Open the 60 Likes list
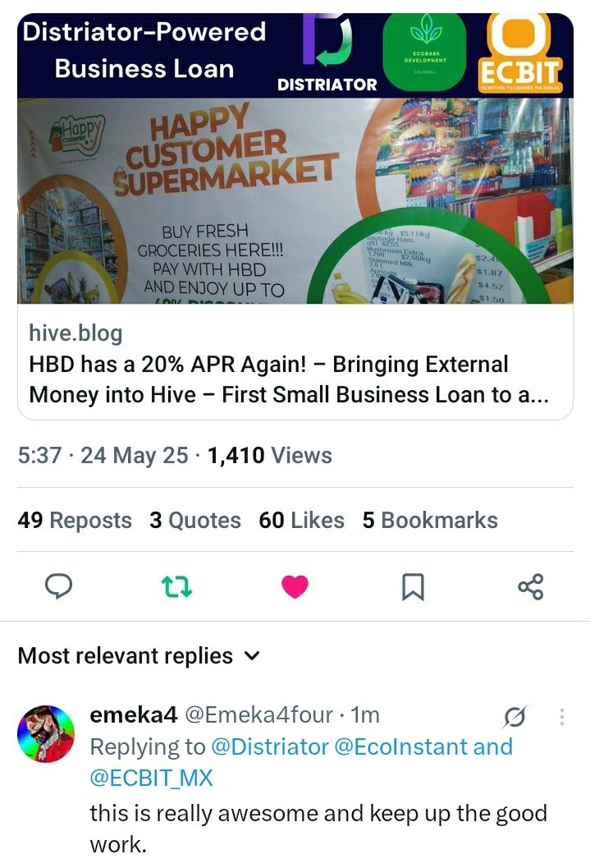The image size is (590, 868). click(x=301, y=521)
